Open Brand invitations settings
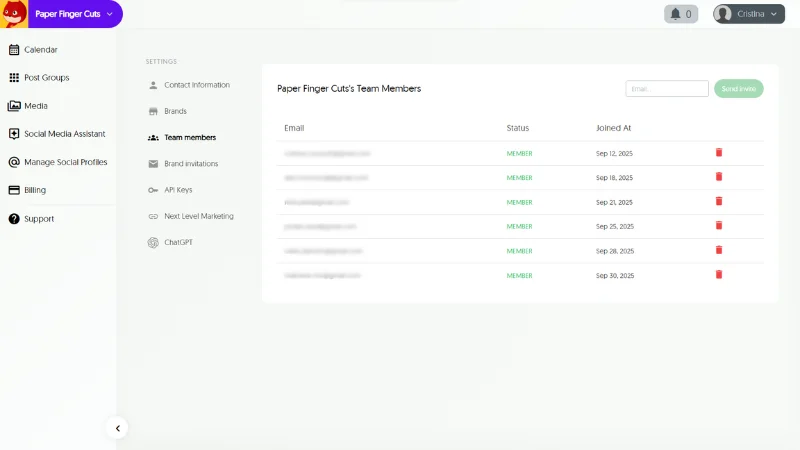 click(191, 164)
